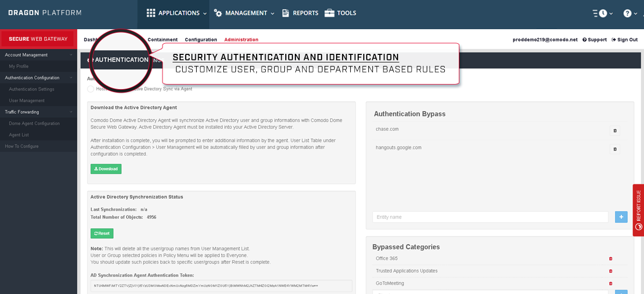The height and width of the screenshot is (294, 644).
Task: Switch to the Administration tab
Action: point(241,40)
